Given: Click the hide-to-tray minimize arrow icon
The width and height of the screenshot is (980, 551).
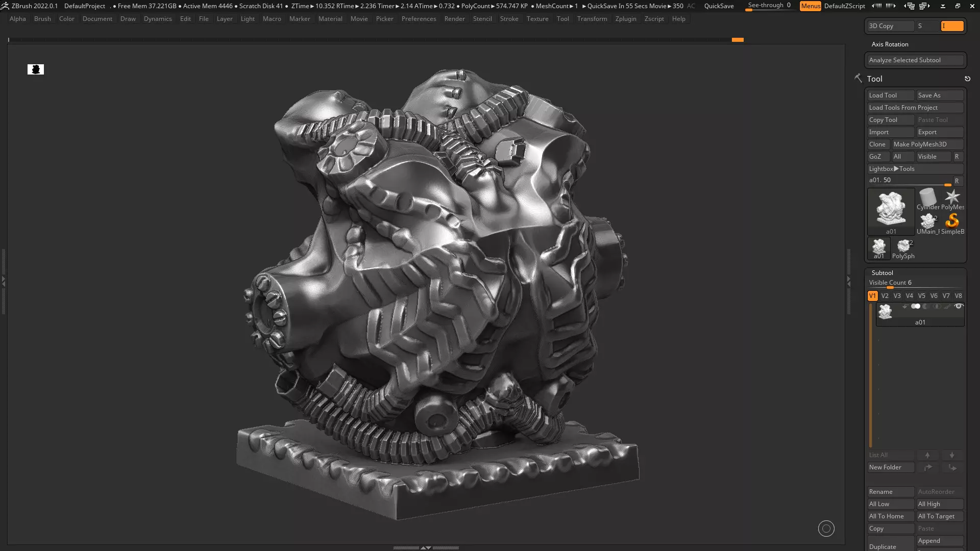Looking at the screenshot, I should click(x=943, y=6).
